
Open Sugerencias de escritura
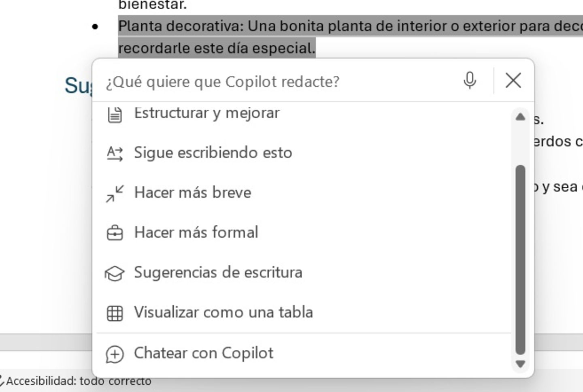[219, 273]
